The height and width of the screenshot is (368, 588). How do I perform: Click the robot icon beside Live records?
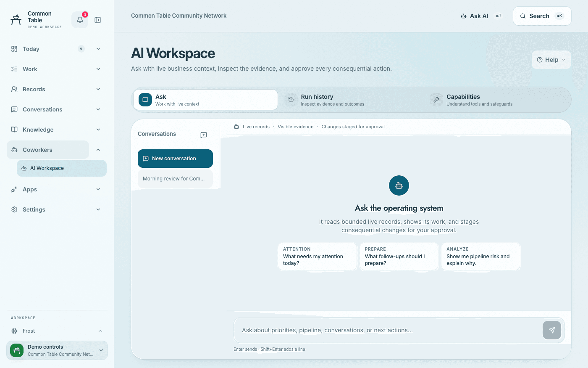click(x=236, y=127)
